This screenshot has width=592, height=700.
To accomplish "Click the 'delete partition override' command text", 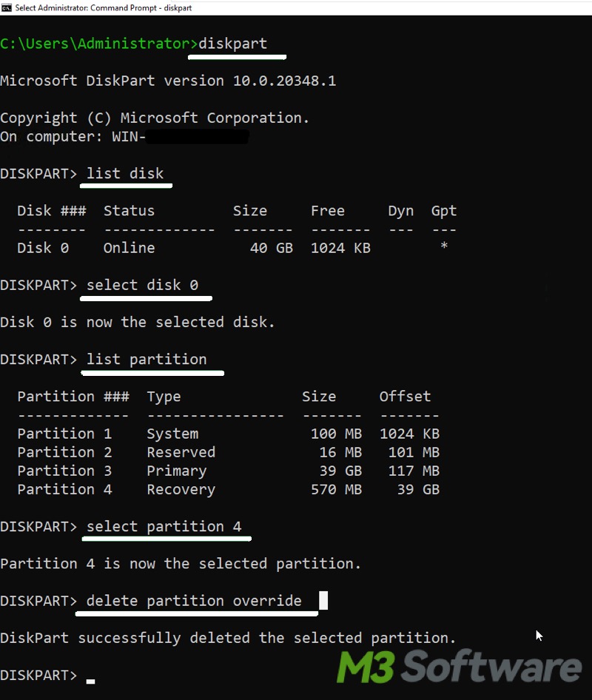I will [194, 601].
